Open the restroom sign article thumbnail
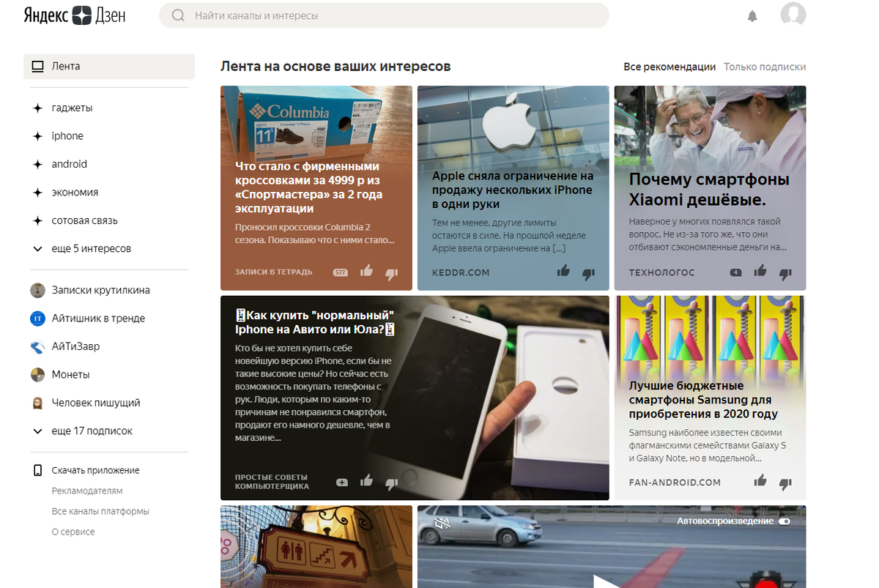Screen dimensions: 879x588 click(316, 546)
